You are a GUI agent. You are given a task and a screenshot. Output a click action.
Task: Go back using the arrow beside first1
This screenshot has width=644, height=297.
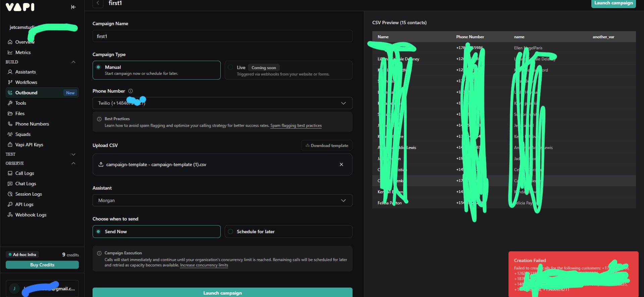(98, 3)
